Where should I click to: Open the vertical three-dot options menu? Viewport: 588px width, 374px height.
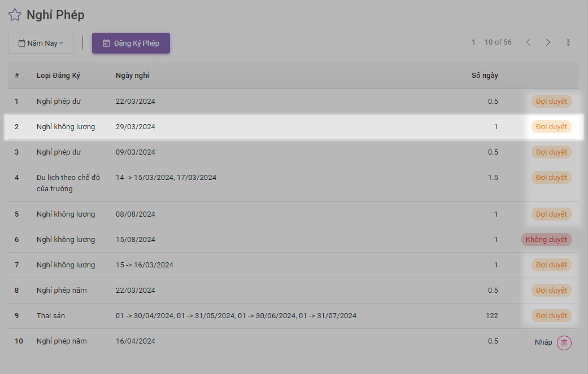pyautogui.click(x=568, y=42)
